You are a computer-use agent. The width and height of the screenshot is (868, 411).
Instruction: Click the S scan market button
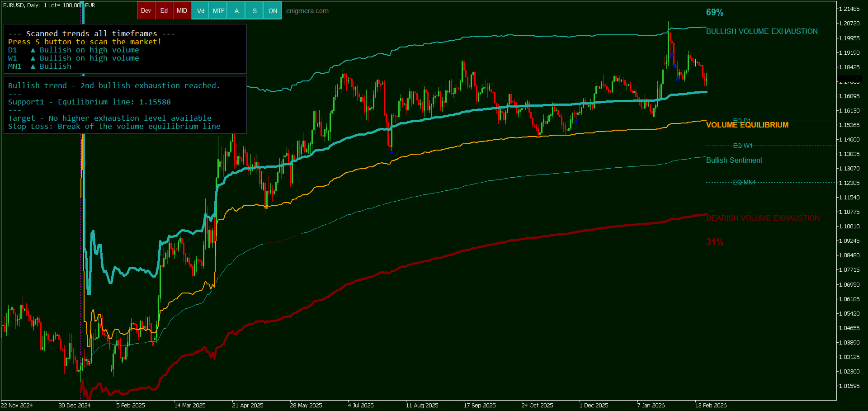[255, 11]
